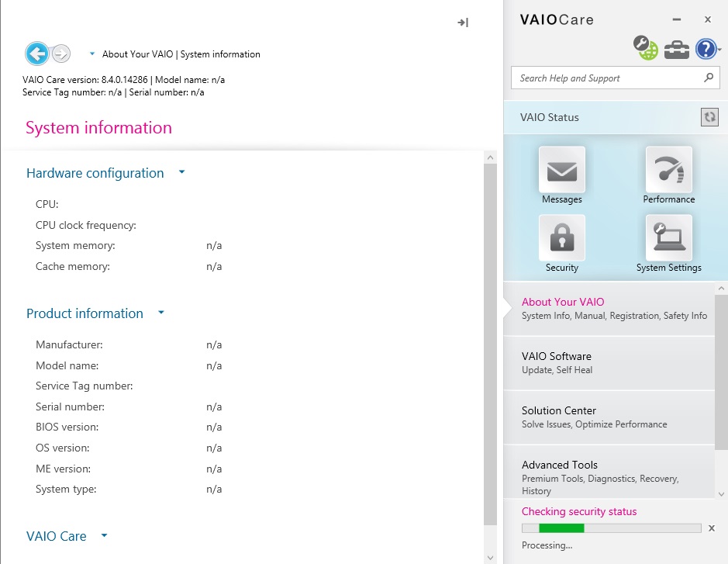Click the security status progress bar
This screenshot has width=728, height=564.
tap(612, 528)
